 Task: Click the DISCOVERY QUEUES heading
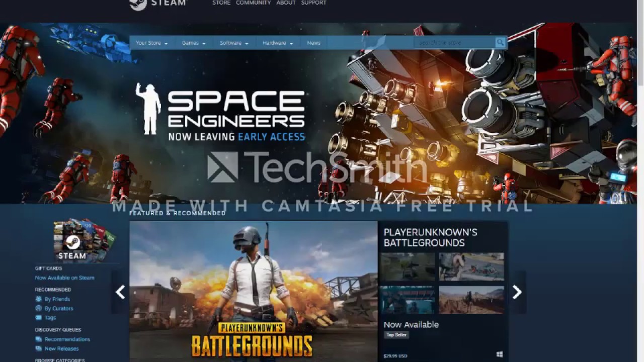(58, 330)
